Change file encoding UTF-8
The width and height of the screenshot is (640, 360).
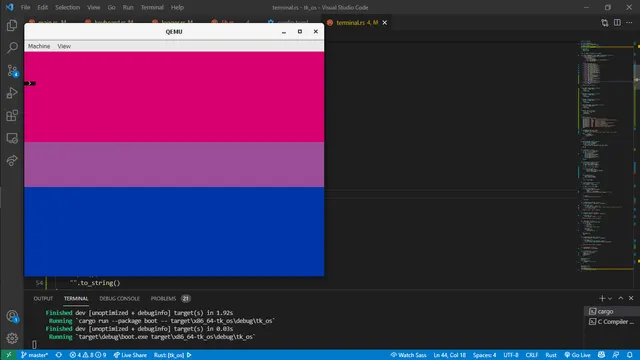tap(511, 355)
